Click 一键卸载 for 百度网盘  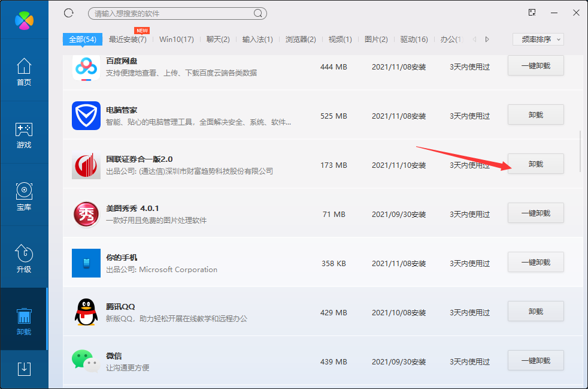[x=536, y=66]
